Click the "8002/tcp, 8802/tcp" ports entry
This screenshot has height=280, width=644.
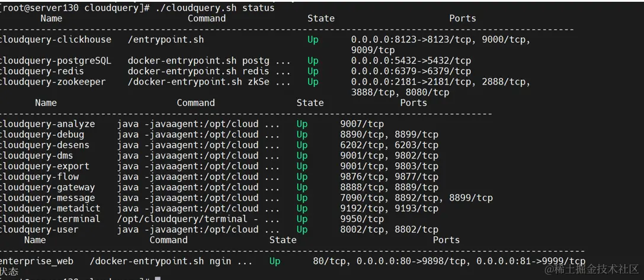coord(389,230)
